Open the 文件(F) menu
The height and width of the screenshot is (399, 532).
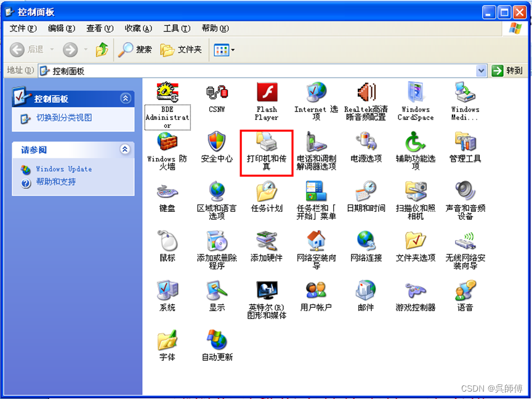click(23, 28)
